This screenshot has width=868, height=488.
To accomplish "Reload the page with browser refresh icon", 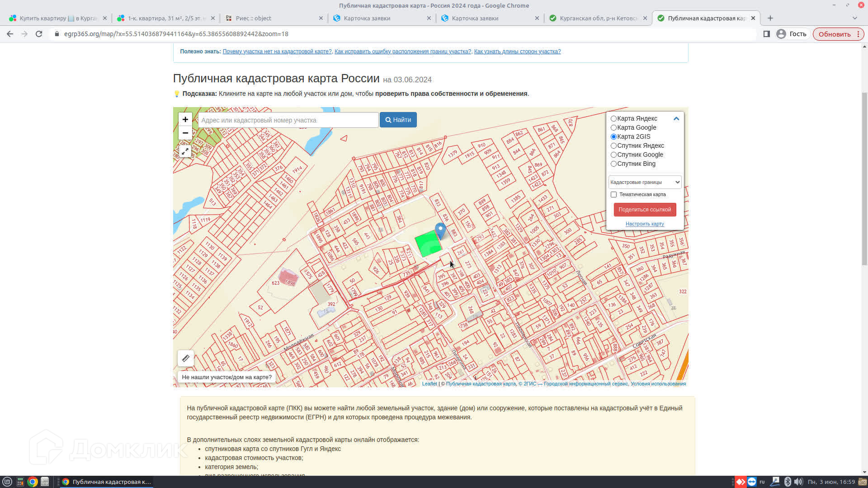I will tap(39, 34).
